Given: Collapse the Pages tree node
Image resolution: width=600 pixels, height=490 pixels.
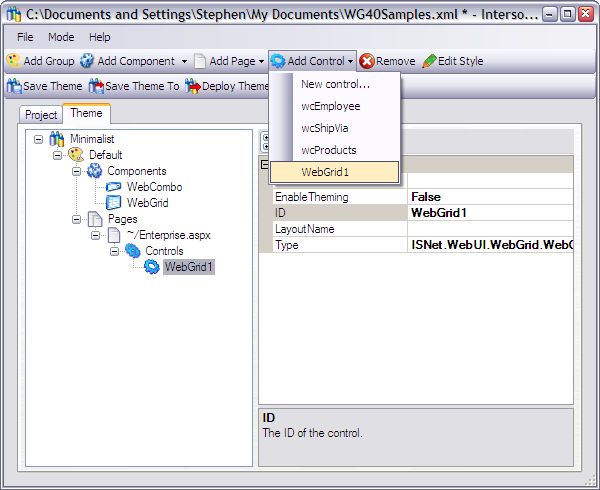Looking at the screenshot, I should coord(76,219).
